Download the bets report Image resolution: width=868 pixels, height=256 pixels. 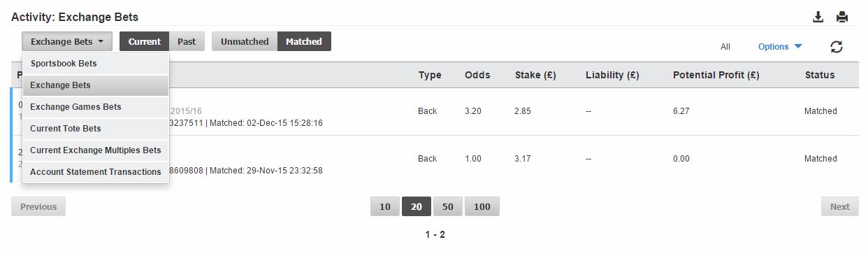pos(818,17)
